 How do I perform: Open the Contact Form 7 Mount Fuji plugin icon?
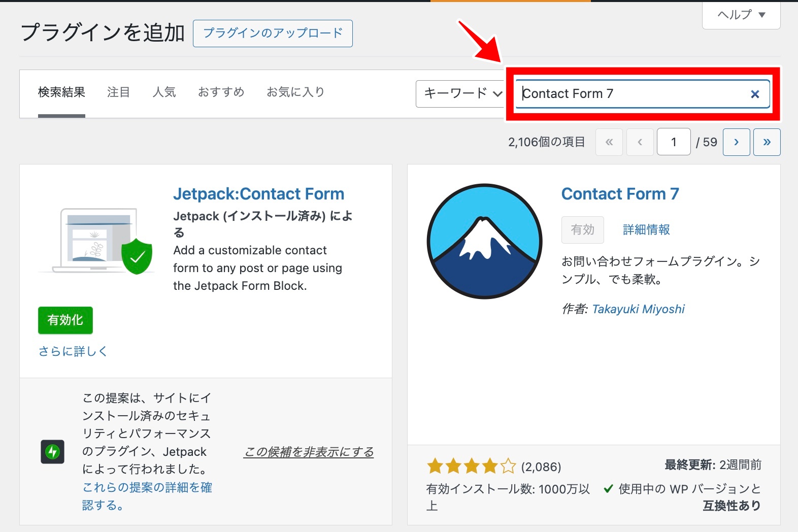485,242
